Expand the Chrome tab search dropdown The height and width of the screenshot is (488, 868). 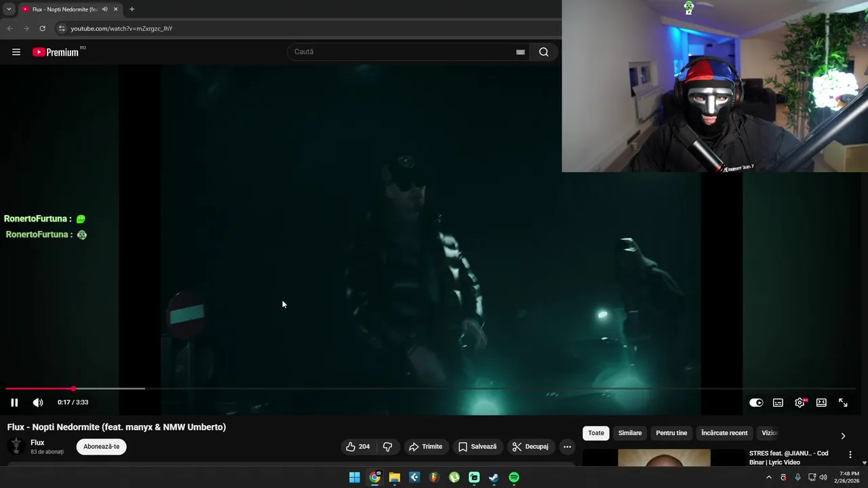click(x=9, y=9)
